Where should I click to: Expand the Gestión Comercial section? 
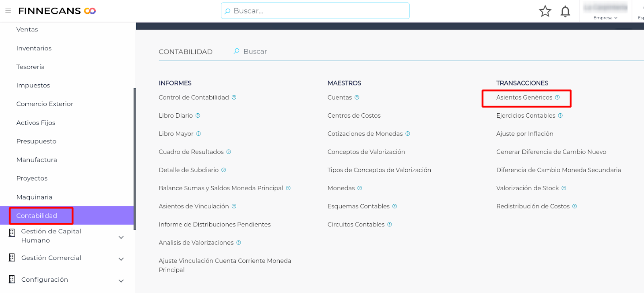coord(121,259)
